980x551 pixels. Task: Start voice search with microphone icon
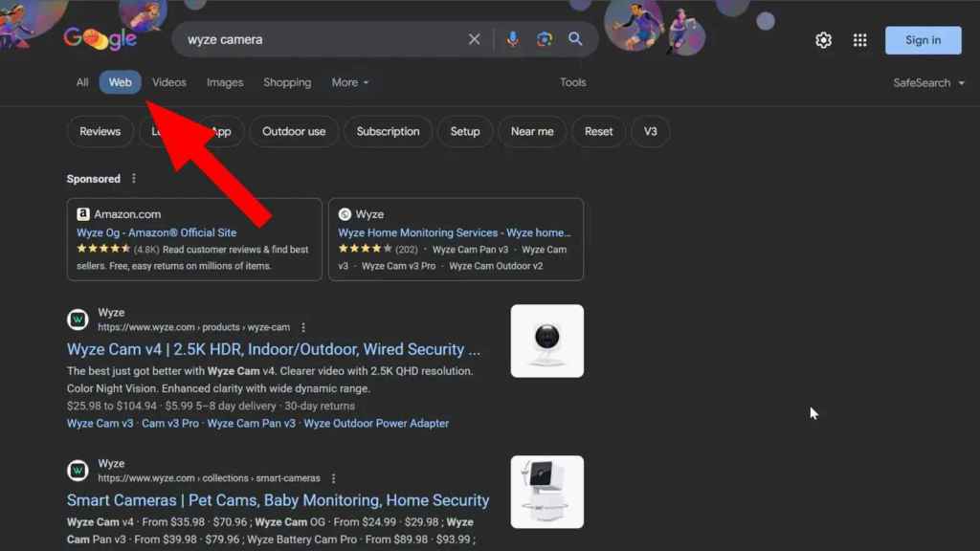[x=513, y=39]
